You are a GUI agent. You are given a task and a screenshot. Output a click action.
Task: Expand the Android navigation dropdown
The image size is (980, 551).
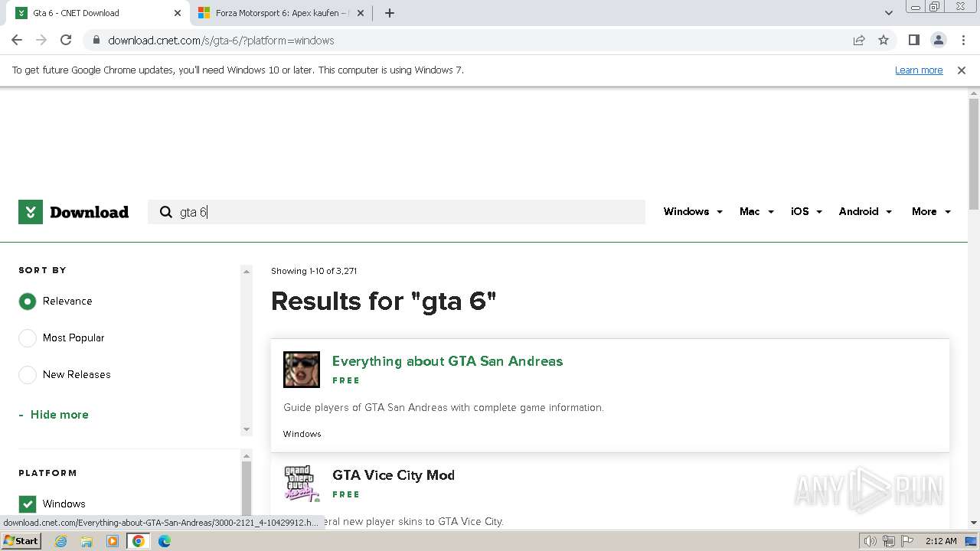[865, 212]
